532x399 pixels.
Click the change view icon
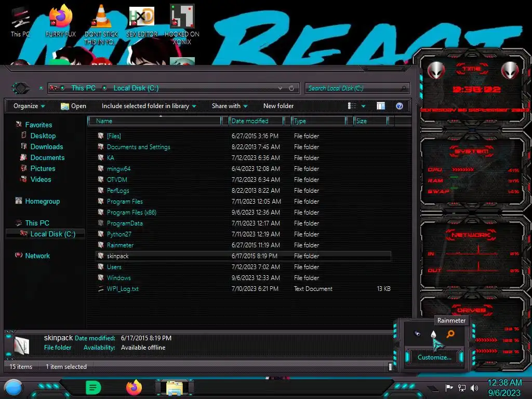pos(352,106)
